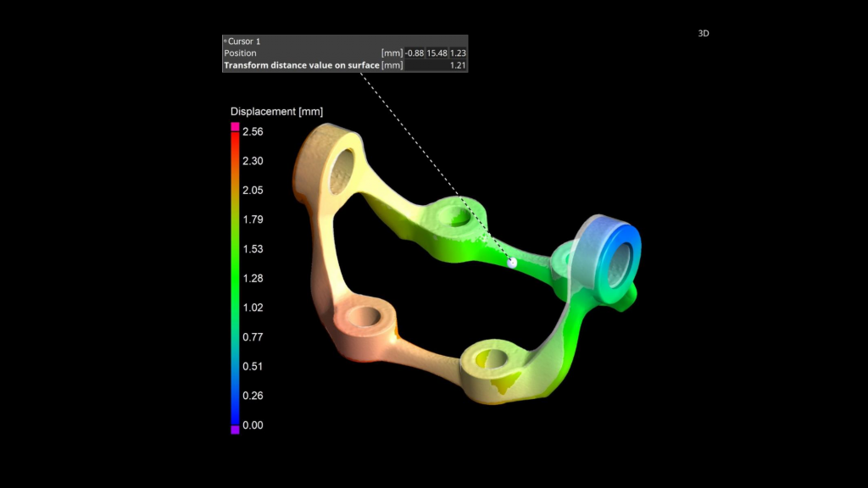Click the 2.56 maximum value label
868x488 pixels.
tap(253, 131)
